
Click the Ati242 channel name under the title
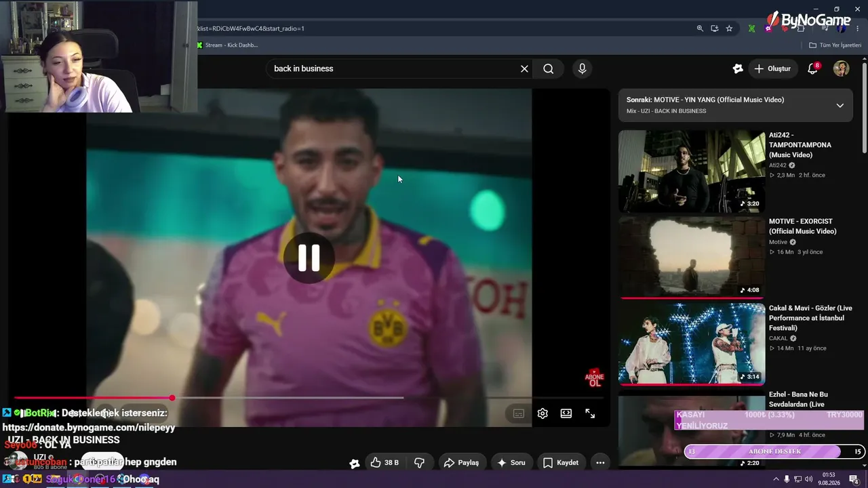[777, 165]
